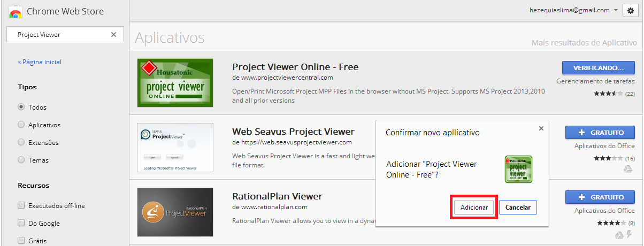Select the Todos radio button
The image size is (644, 246).
(21, 107)
